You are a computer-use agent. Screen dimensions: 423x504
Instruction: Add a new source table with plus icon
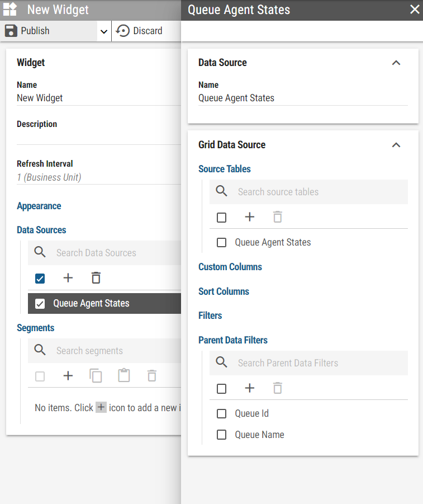pos(250,217)
